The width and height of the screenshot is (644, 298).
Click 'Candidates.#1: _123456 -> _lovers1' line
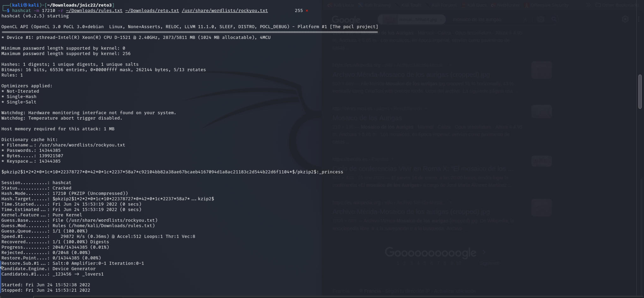click(x=52, y=274)
